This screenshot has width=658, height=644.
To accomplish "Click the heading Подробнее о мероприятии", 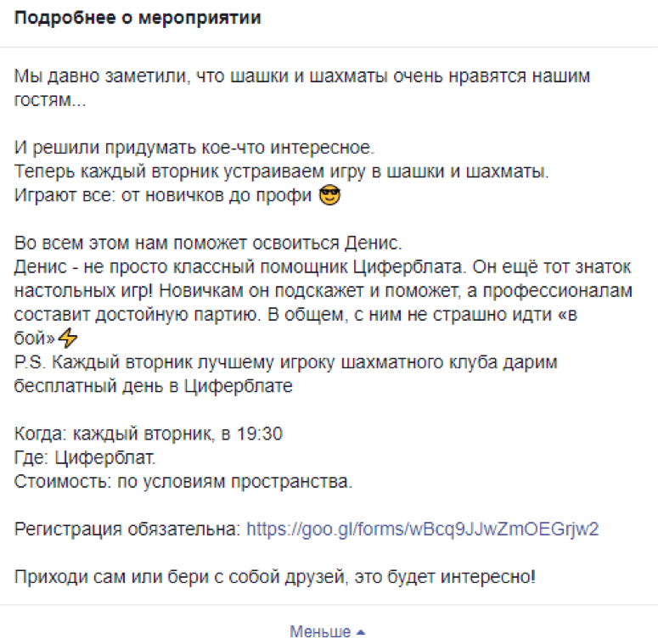I will pos(138,18).
